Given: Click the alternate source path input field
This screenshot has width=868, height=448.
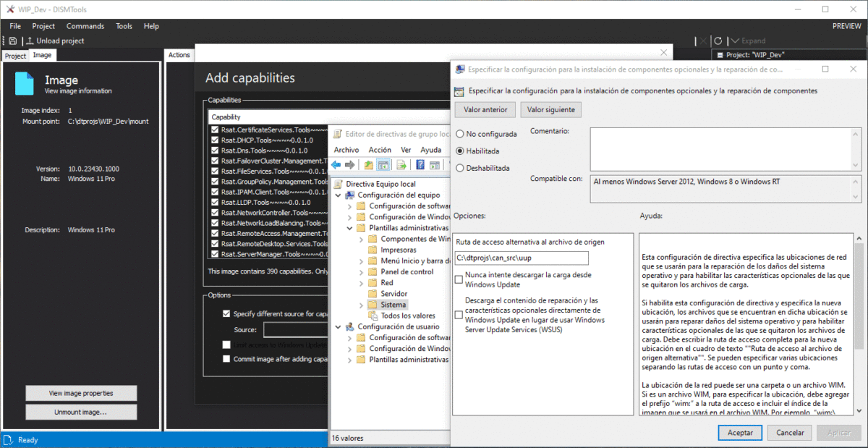Looking at the screenshot, I should pyautogui.click(x=521, y=258).
